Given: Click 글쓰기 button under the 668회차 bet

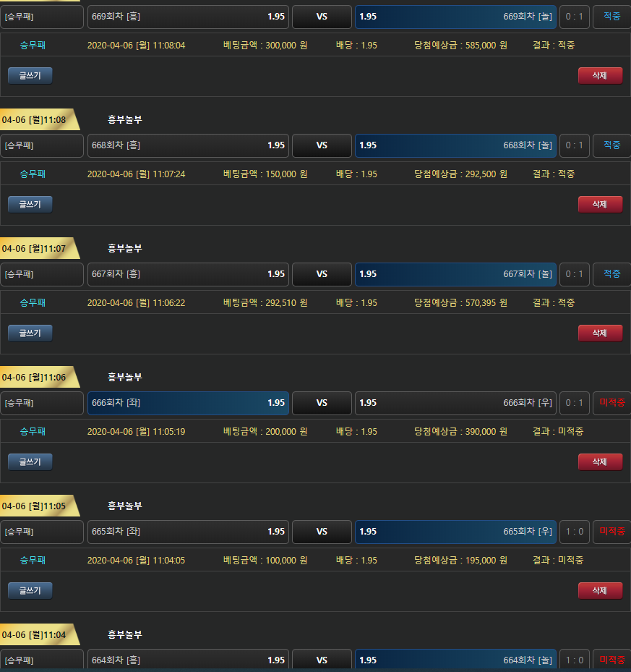Looking at the screenshot, I should (30, 204).
